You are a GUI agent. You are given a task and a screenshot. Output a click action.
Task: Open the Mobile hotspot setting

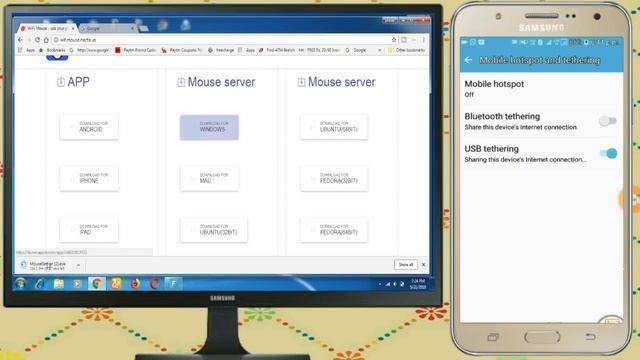[541, 89]
